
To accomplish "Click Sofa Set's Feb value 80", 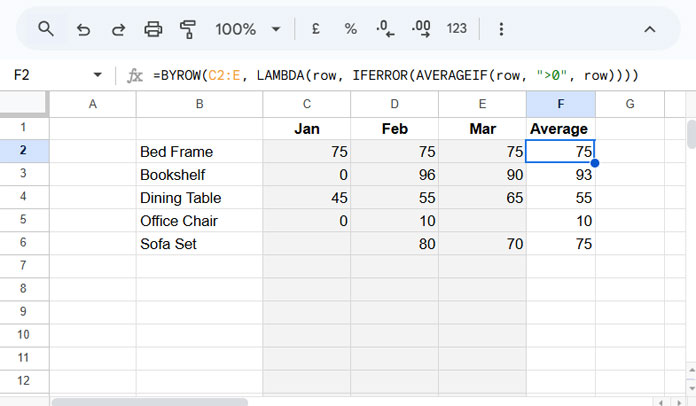I will point(395,244).
